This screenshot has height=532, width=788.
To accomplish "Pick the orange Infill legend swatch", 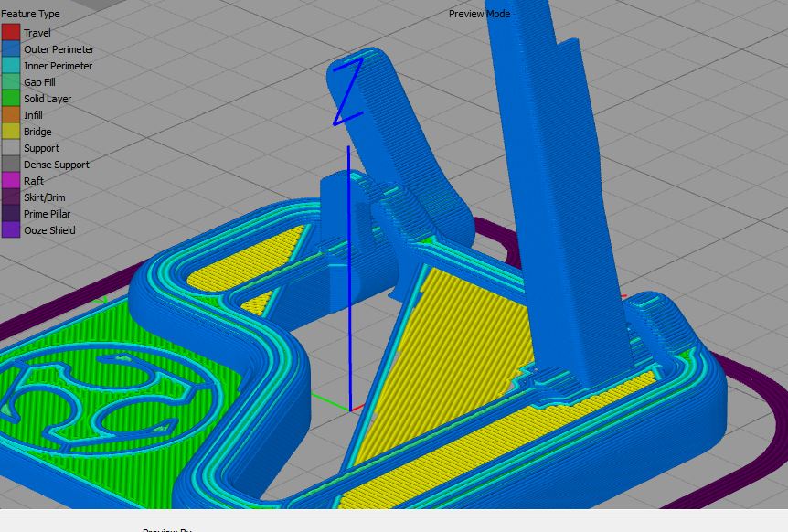I will [x=11, y=115].
